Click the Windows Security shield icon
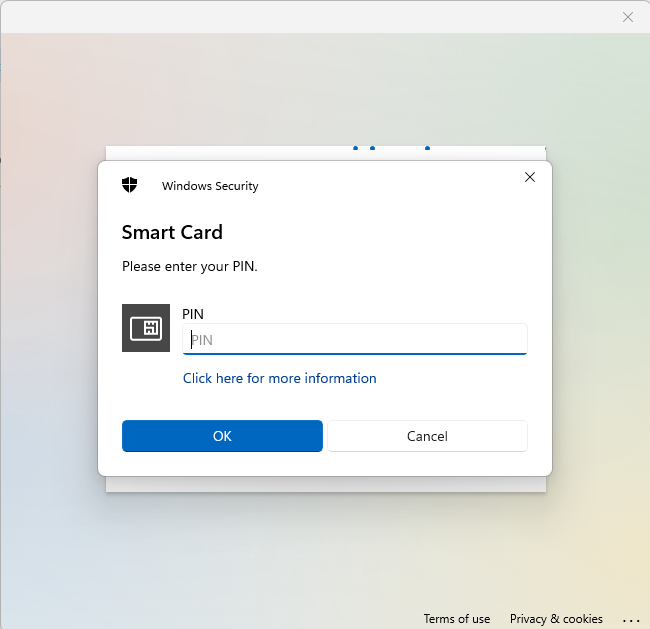This screenshot has width=650, height=629. pos(130,185)
